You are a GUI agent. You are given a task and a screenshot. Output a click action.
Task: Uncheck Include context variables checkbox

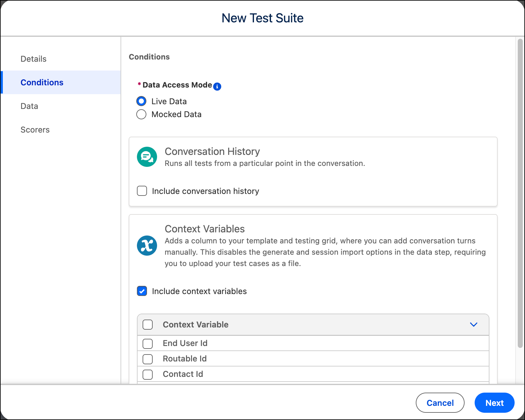pos(142,291)
